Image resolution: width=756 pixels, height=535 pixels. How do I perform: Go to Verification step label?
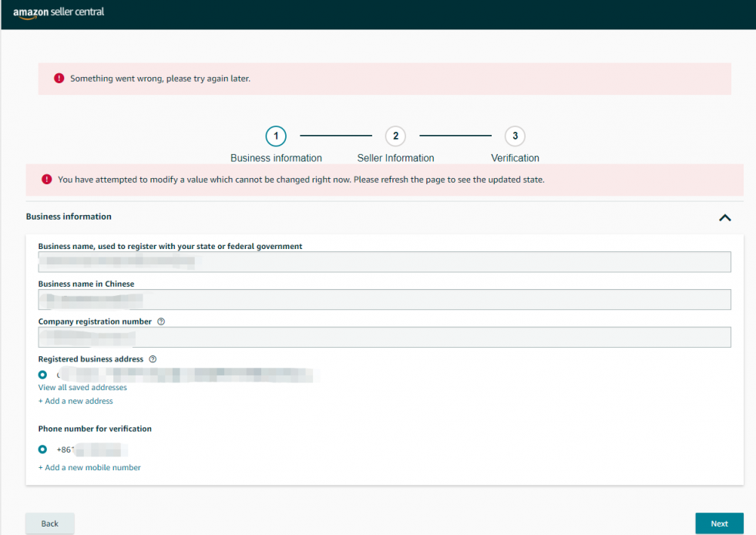point(515,158)
